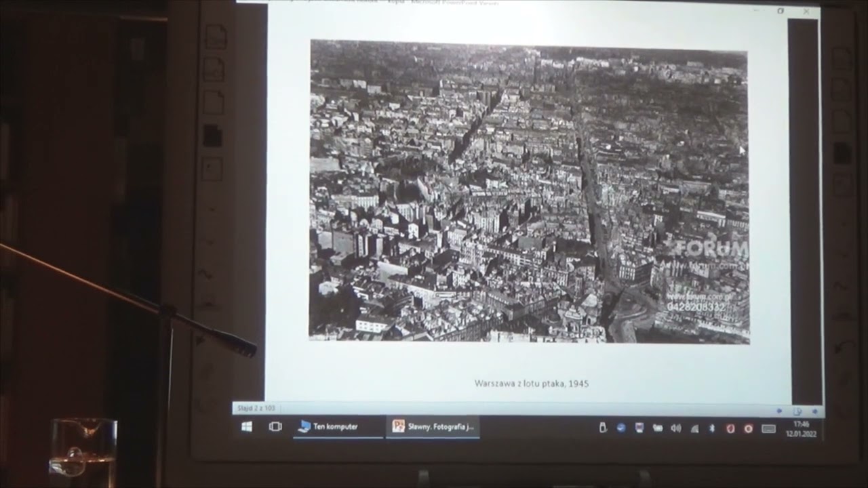Restore down the PowerPoint Viewer window

[781, 11]
